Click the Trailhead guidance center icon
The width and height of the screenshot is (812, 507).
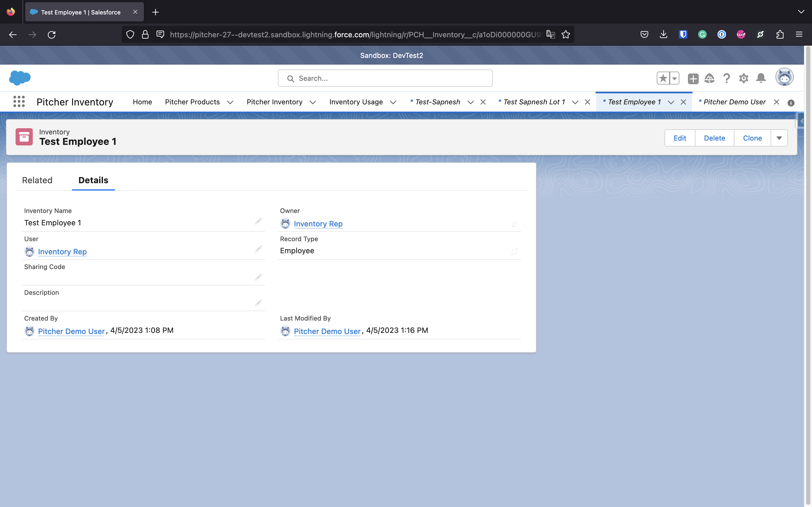[709, 78]
